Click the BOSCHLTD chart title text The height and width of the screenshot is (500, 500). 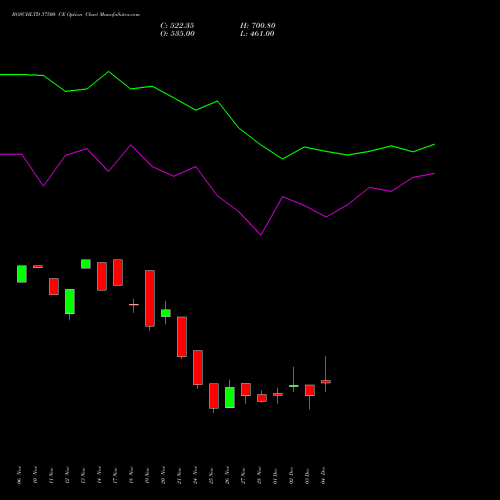tap(76, 14)
